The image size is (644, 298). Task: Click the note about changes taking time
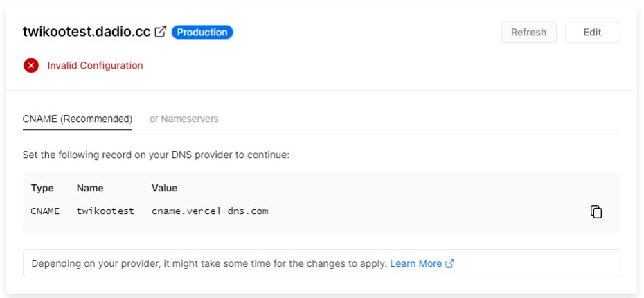click(208, 263)
